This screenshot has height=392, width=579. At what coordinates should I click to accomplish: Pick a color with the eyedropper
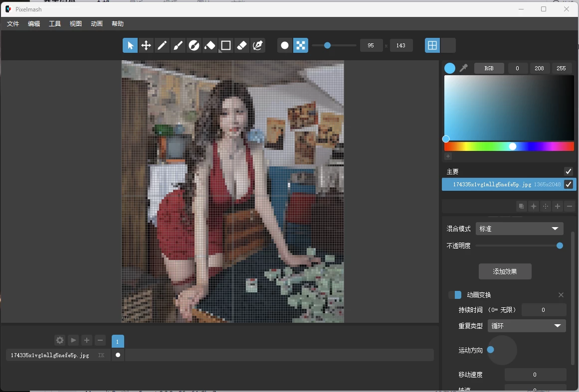[464, 68]
